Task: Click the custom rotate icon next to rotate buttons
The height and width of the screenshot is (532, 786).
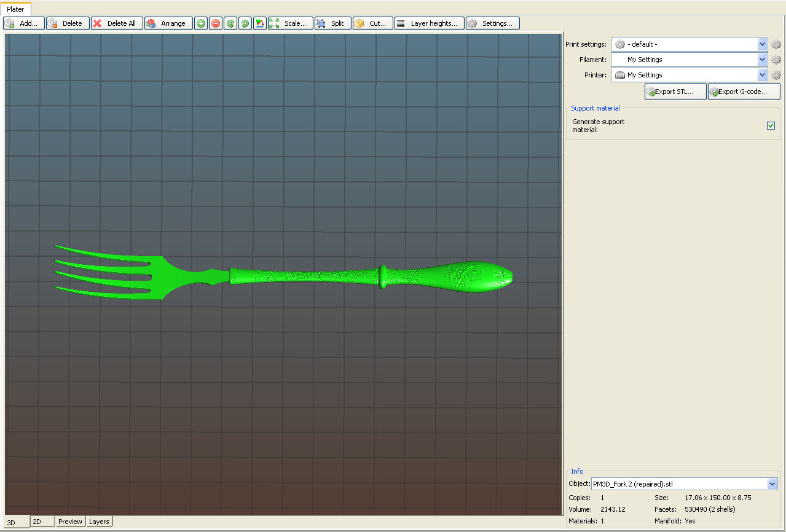Action: [x=259, y=23]
